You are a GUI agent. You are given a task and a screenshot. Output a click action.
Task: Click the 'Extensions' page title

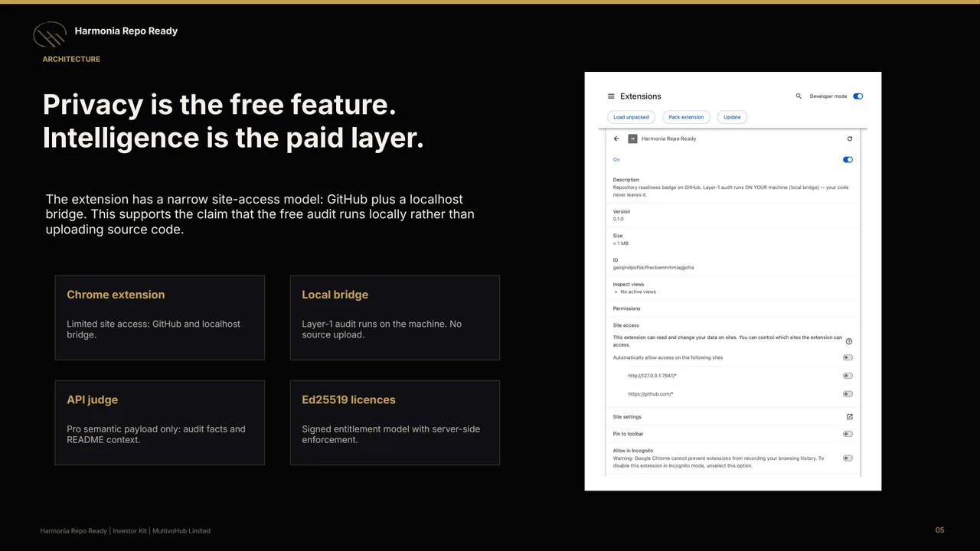tap(641, 96)
